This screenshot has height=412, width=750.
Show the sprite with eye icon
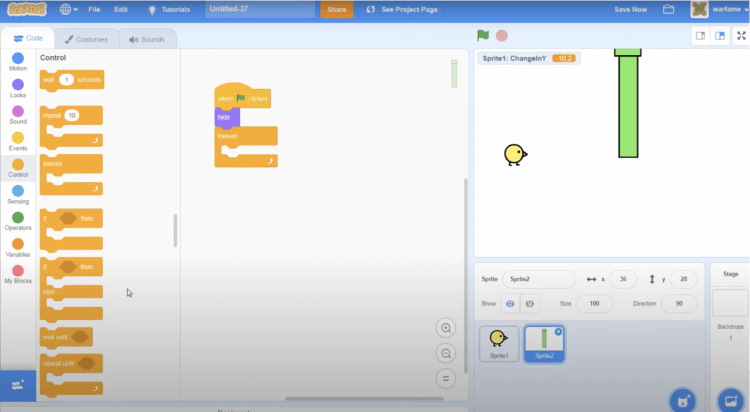[x=510, y=304]
